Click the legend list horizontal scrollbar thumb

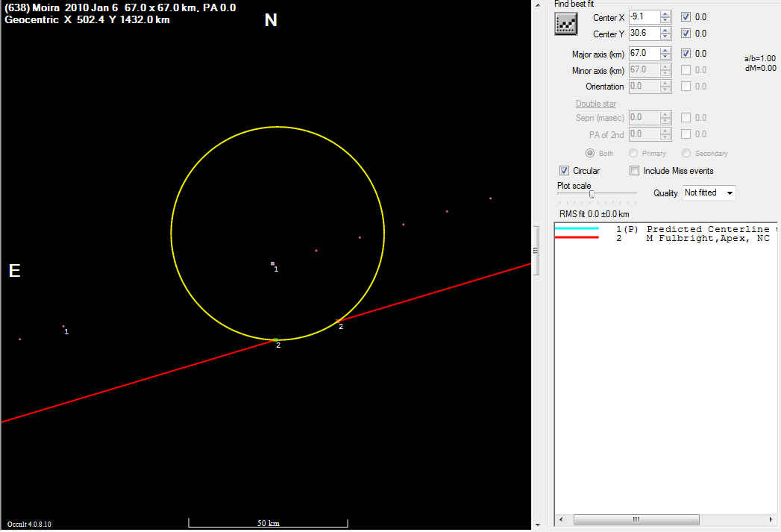click(x=636, y=519)
